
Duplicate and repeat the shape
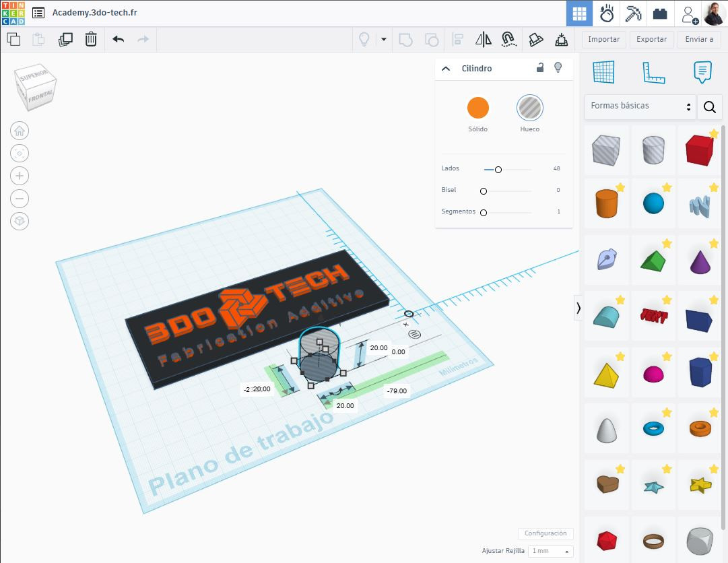(x=65, y=40)
